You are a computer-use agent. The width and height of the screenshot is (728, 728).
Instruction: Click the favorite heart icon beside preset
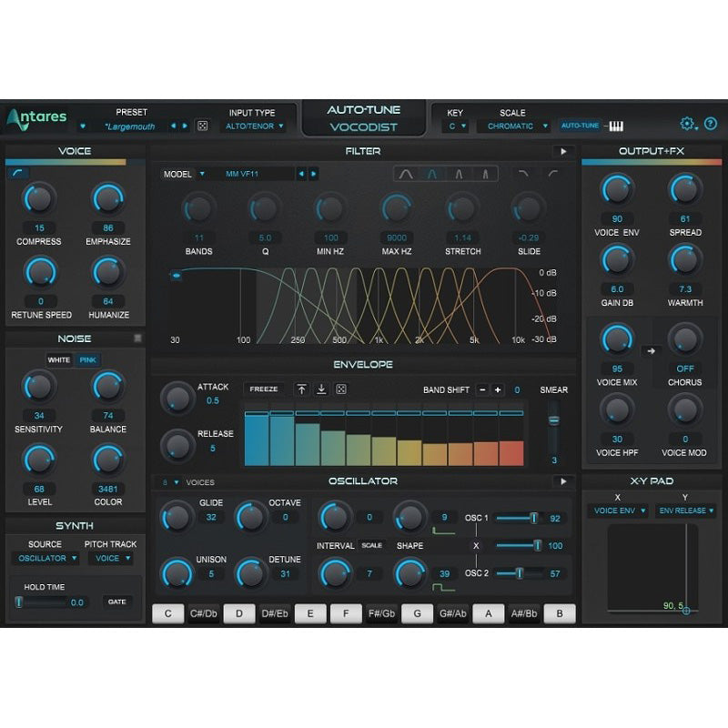[x=83, y=126]
